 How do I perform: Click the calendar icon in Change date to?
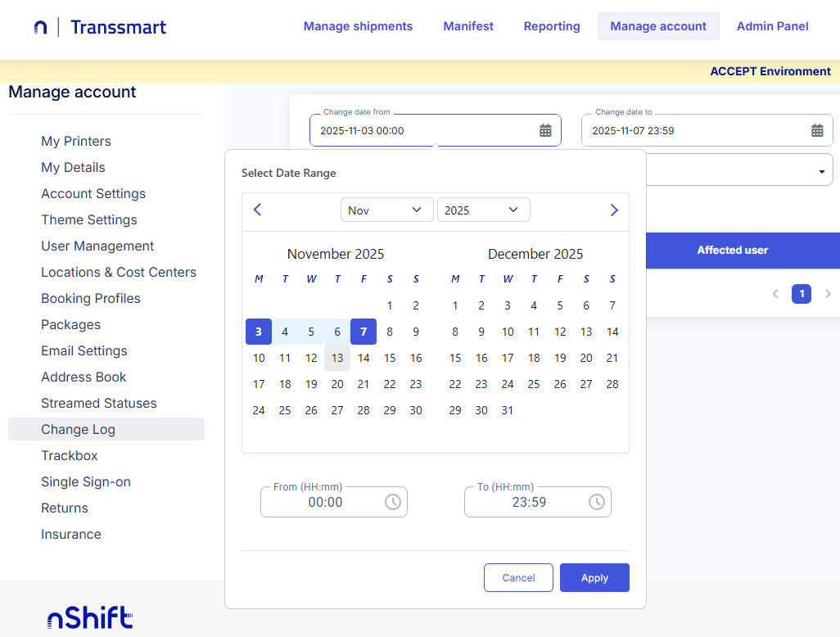coord(817,130)
